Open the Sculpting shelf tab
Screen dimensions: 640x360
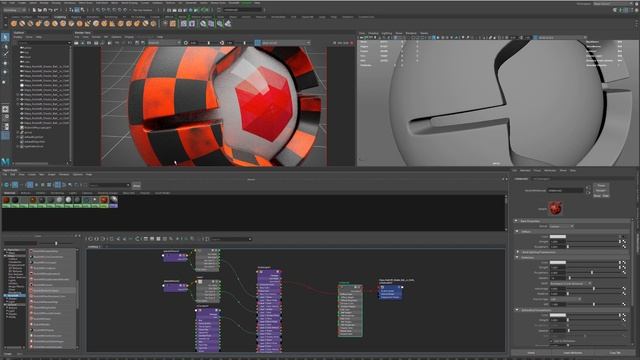click(x=60, y=17)
